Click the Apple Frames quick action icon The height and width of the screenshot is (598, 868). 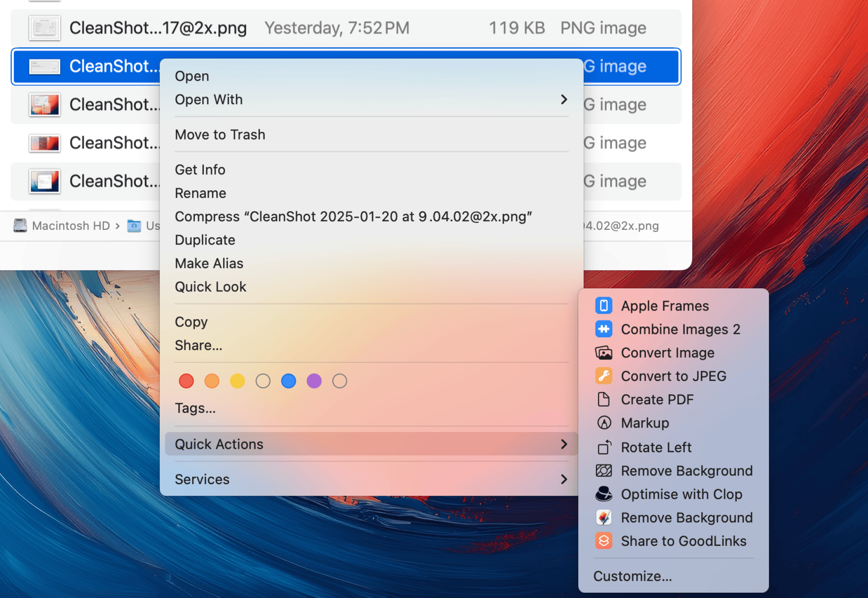604,306
